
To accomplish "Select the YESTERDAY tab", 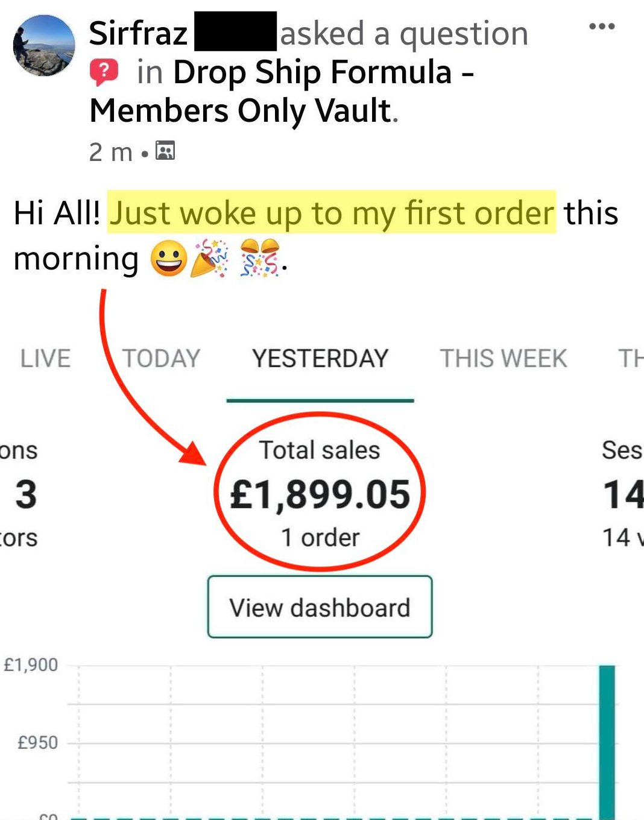I will pos(320,359).
